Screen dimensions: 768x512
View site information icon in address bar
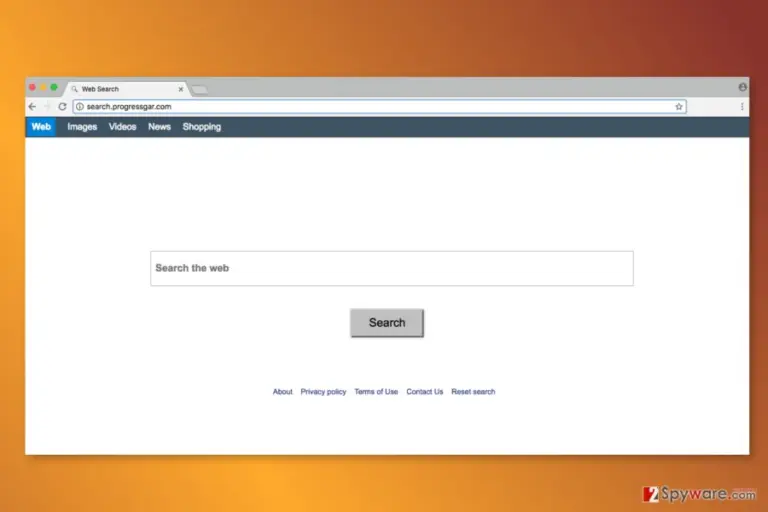coord(80,106)
